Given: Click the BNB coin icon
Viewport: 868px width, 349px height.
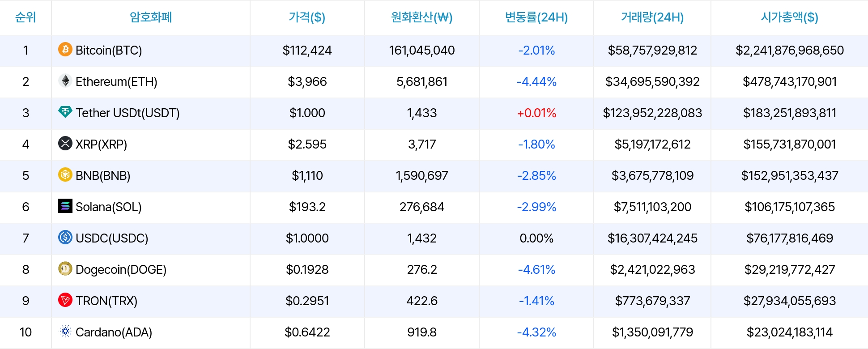Looking at the screenshot, I should point(65,174).
